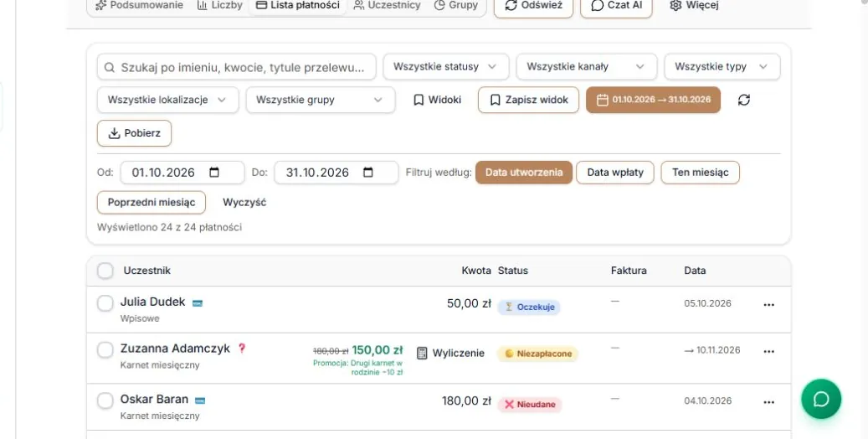The image size is (868, 439).
Task: Click the 'Promocja: Drugi karnet w rodzinie' note
Action: [357, 368]
